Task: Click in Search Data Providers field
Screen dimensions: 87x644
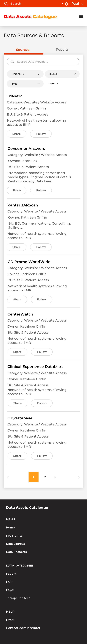Action: click(43, 62)
